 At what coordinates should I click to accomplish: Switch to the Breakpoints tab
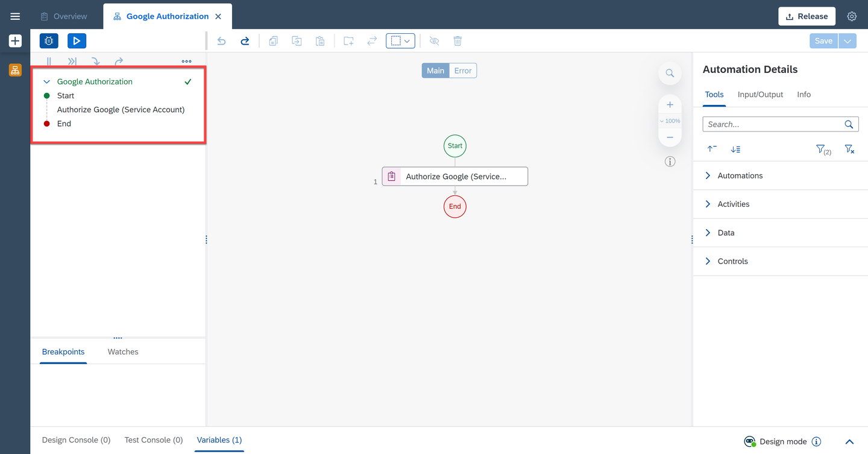[x=63, y=352]
